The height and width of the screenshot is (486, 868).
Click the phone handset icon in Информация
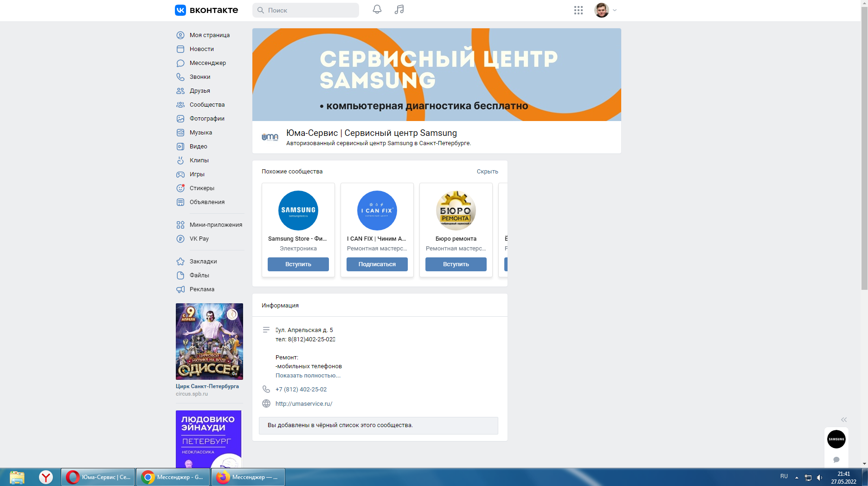266,389
